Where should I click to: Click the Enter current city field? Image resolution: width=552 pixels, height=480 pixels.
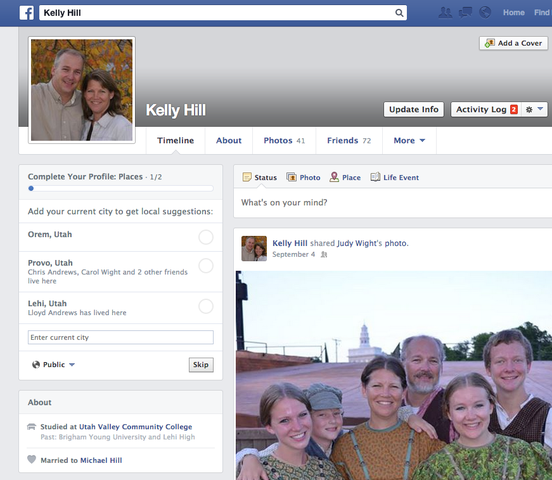click(x=121, y=337)
